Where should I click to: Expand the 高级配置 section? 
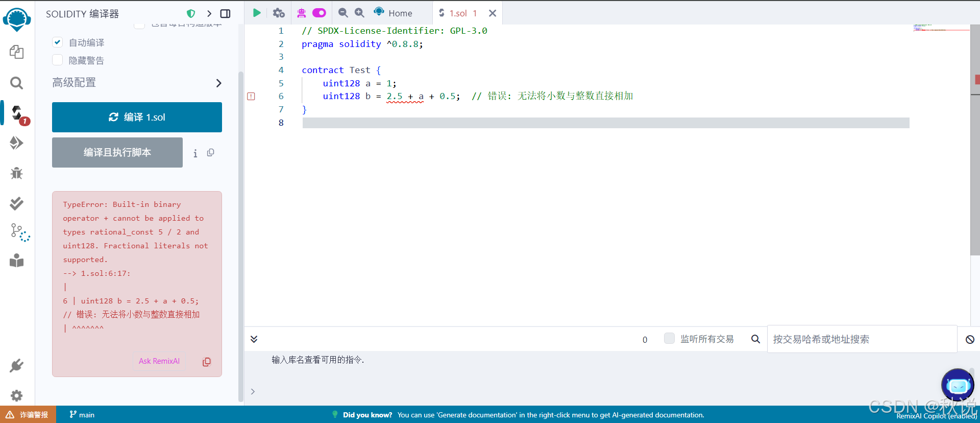coord(137,83)
